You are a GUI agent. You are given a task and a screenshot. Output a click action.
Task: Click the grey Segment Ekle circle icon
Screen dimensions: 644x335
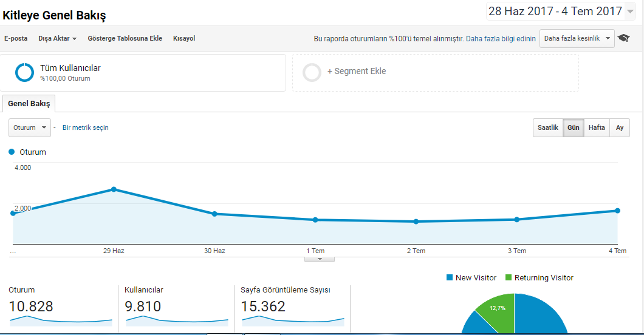click(x=312, y=72)
